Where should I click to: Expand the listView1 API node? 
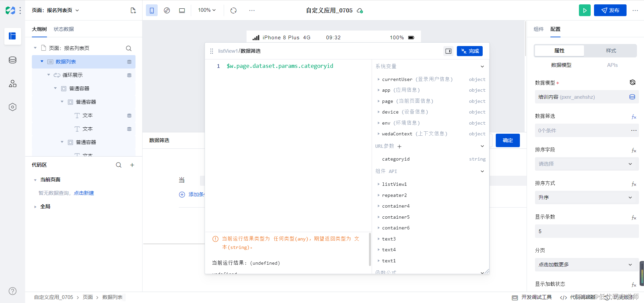pos(378,184)
